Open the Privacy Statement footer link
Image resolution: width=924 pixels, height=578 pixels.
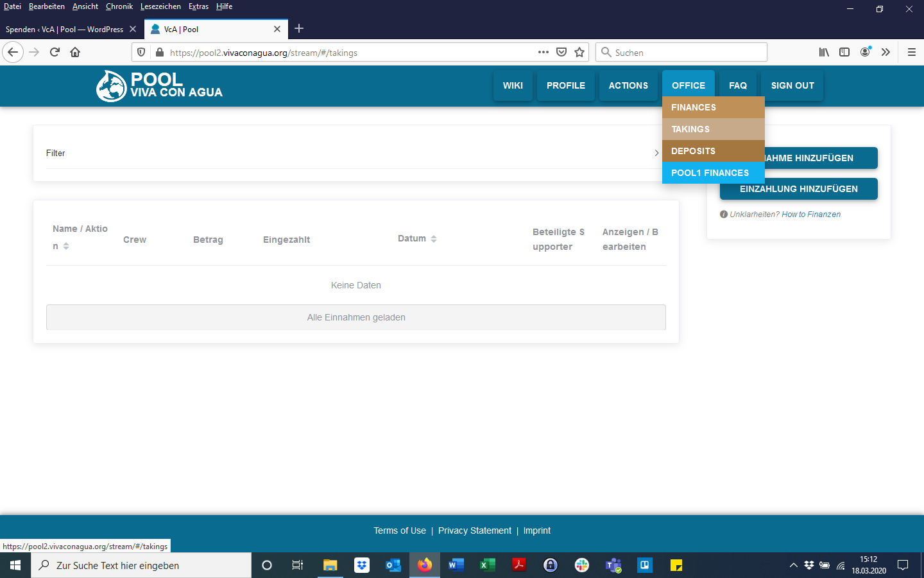[x=474, y=530]
